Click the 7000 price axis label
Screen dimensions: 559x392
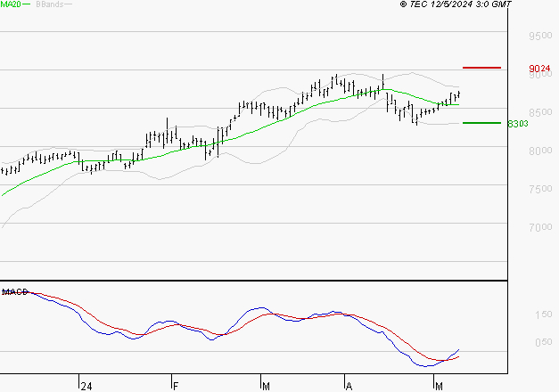click(x=540, y=227)
